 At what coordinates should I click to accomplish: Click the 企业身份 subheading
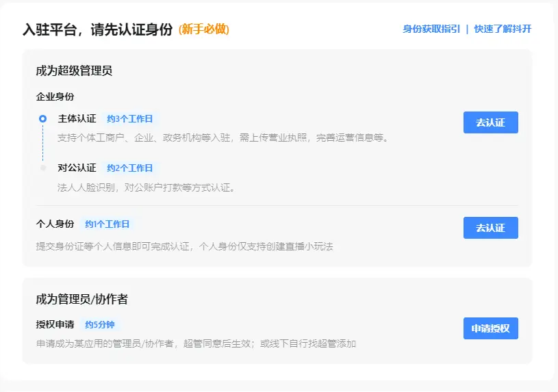pyautogui.click(x=55, y=97)
